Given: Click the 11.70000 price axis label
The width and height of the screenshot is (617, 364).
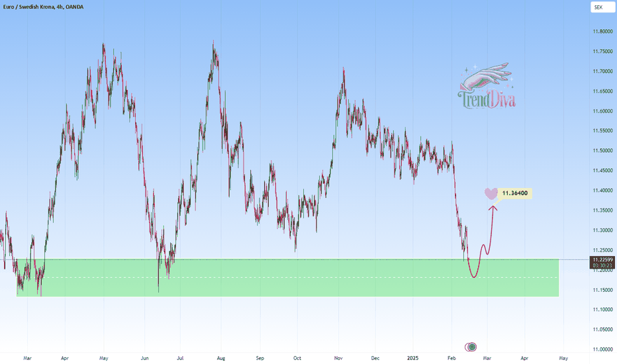Looking at the screenshot, I should [x=603, y=71].
